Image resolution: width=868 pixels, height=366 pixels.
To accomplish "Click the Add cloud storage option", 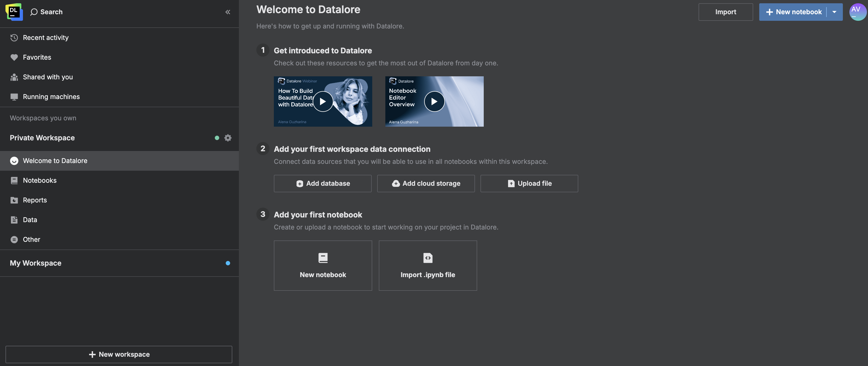I will (x=426, y=183).
